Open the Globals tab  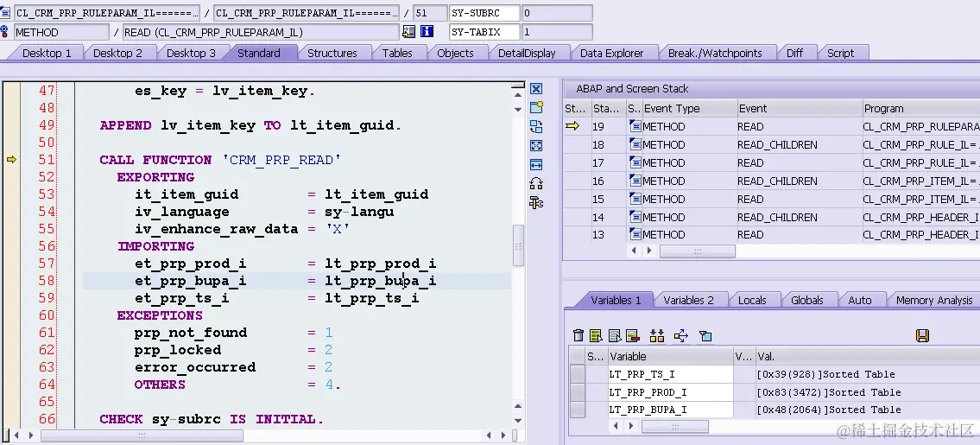(806, 301)
